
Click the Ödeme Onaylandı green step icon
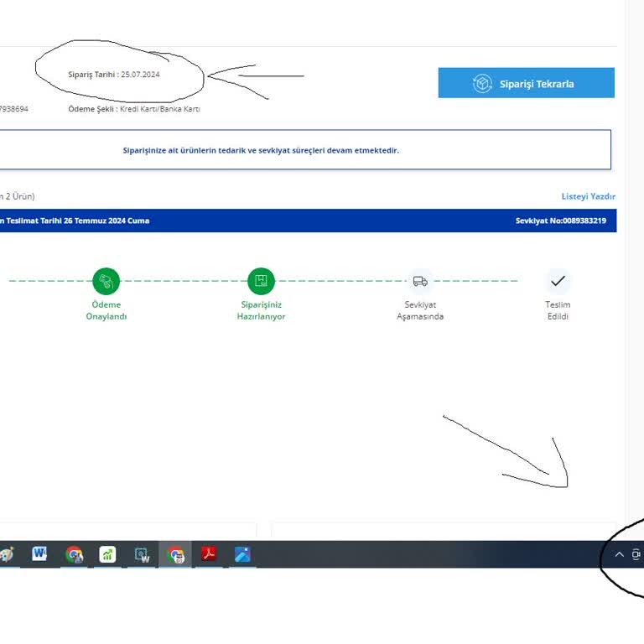[106, 282]
